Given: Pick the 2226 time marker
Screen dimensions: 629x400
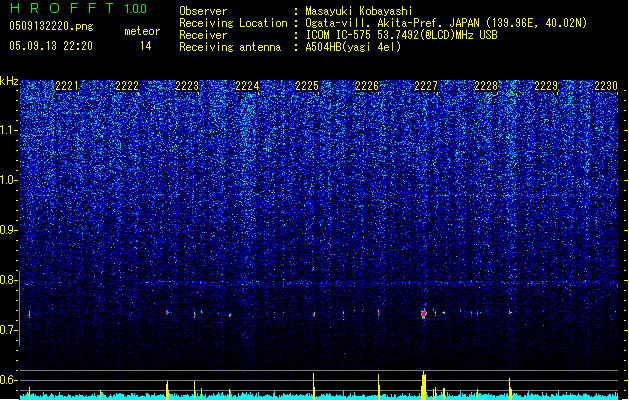Looking at the screenshot, I should pos(367,86).
